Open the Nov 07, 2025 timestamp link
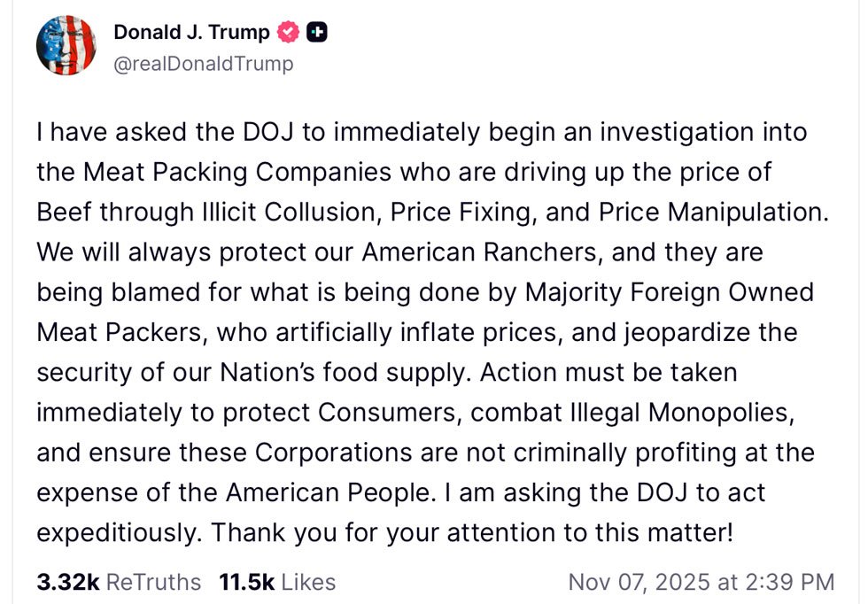Image resolution: width=868 pixels, height=604 pixels. pos(701,582)
